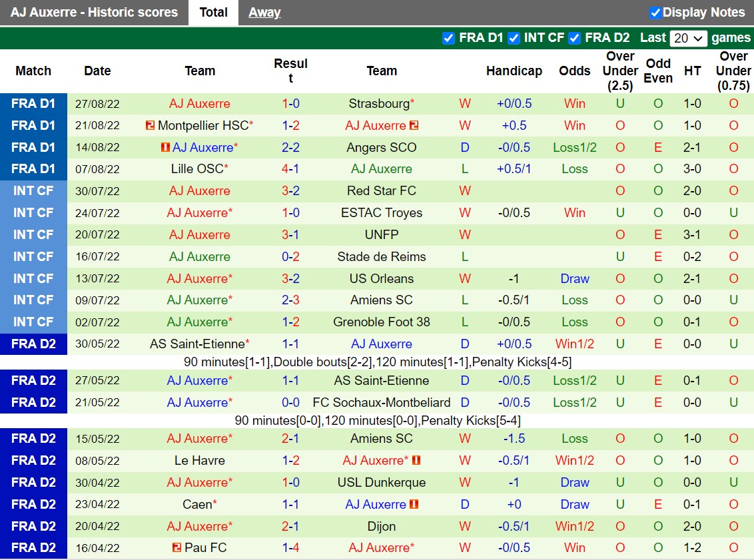
Task: Click the Grenoble Foot 38 team name
Action: click(x=382, y=322)
